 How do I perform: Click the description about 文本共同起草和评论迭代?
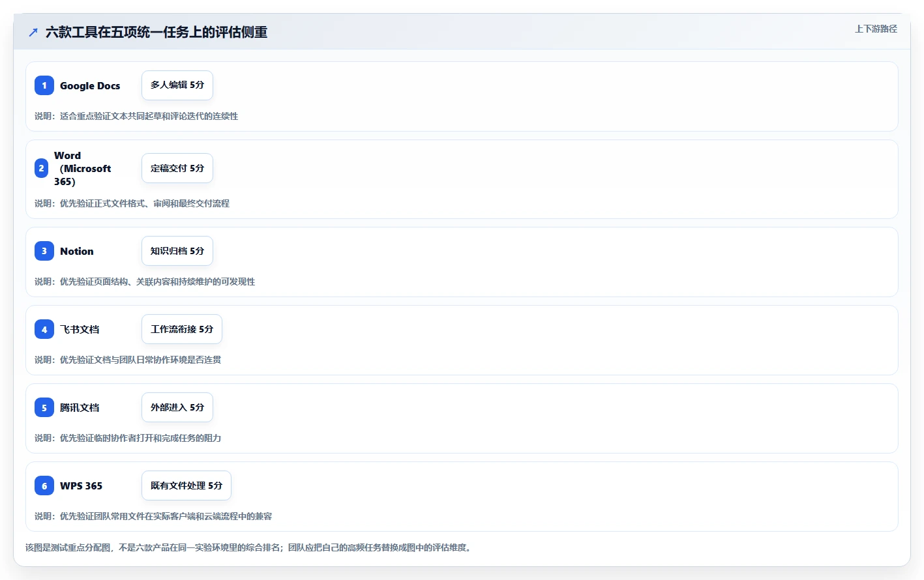point(136,116)
